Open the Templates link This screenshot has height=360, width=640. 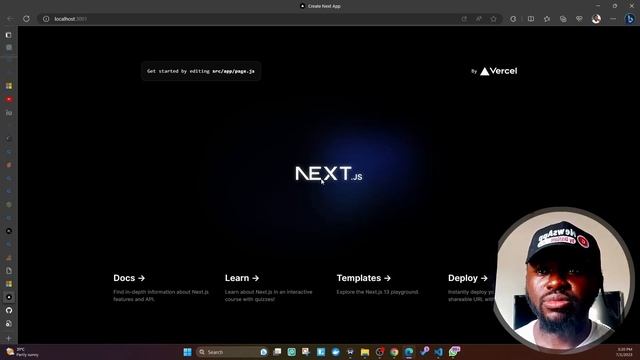click(x=364, y=278)
